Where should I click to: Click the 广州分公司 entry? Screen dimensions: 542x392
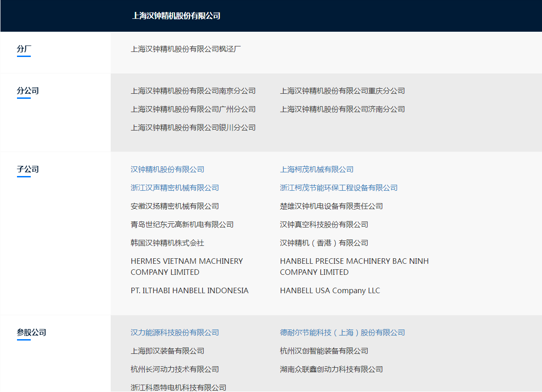coord(193,109)
